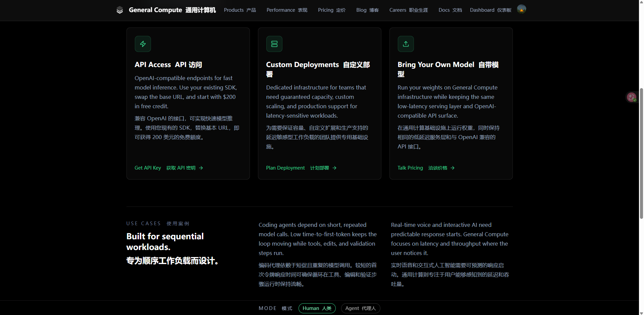Image resolution: width=644 pixels, height=315 pixels.
Task: Visit the Careers page
Action: [409, 10]
